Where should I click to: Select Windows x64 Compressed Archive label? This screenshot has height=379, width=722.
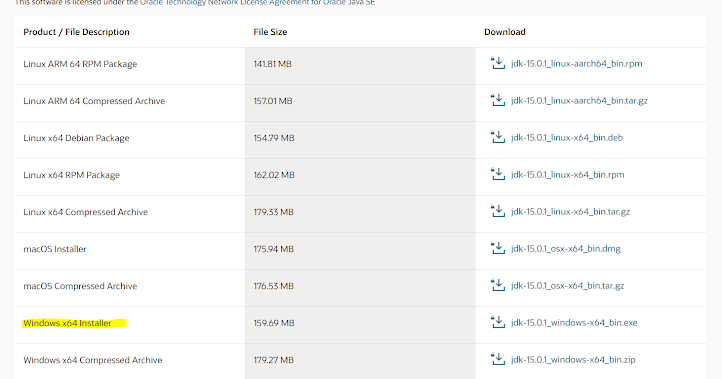pos(93,360)
